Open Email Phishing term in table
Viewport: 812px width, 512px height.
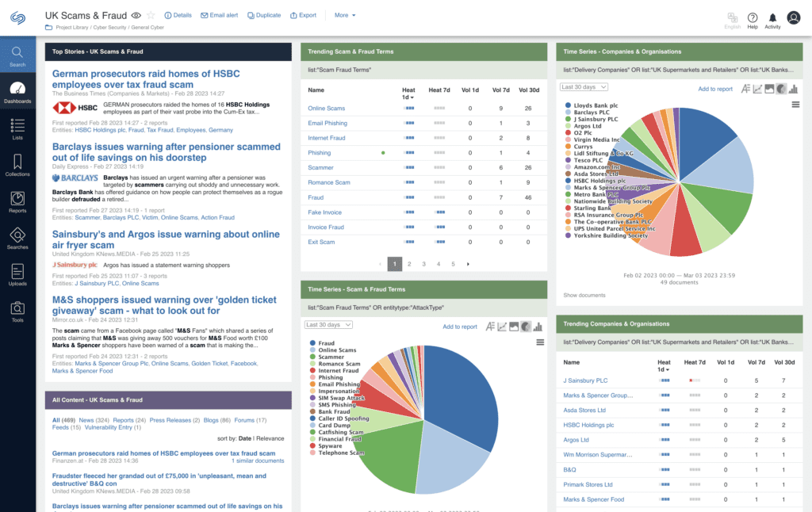tap(327, 123)
